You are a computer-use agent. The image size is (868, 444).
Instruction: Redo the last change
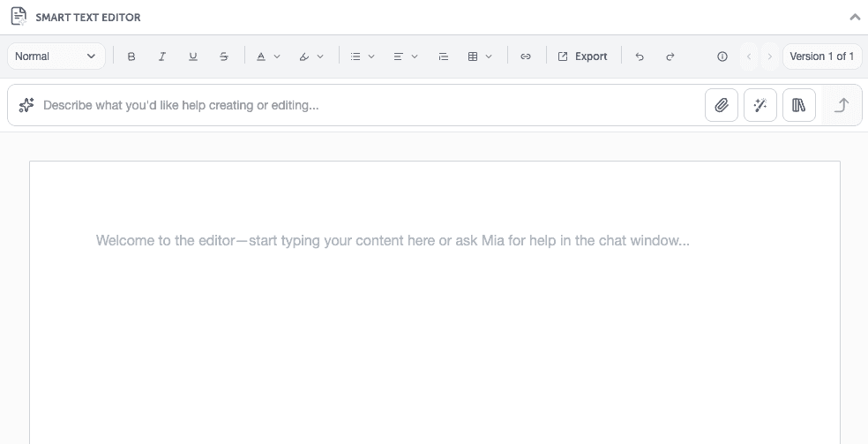pyautogui.click(x=670, y=56)
